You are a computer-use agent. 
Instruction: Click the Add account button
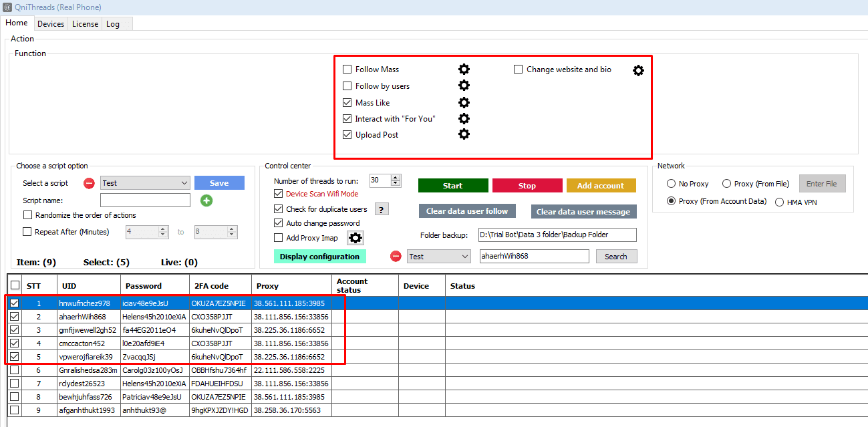click(601, 186)
